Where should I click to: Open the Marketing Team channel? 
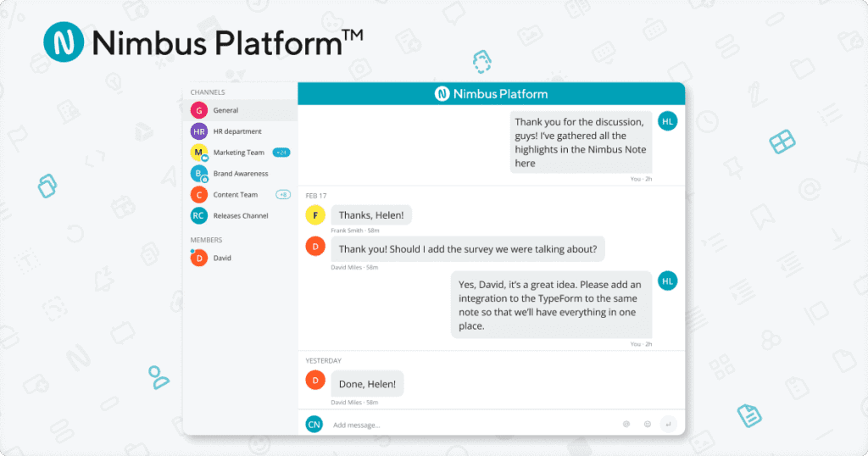[240, 153]
